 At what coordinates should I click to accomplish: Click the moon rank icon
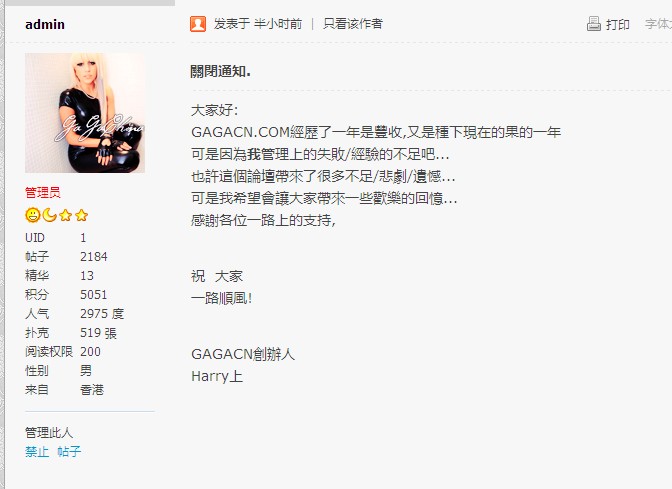pos(50,215)
